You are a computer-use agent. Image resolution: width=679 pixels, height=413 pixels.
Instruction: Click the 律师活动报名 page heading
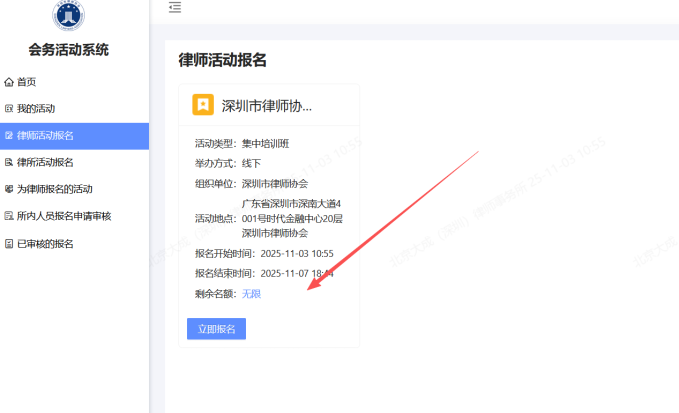click(x=222, y=60)
